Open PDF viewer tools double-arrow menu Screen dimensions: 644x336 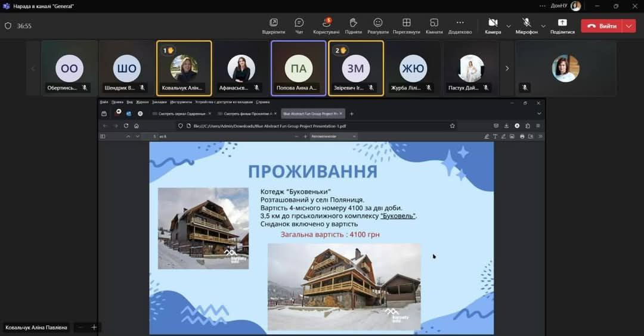[x=540, y=136]
